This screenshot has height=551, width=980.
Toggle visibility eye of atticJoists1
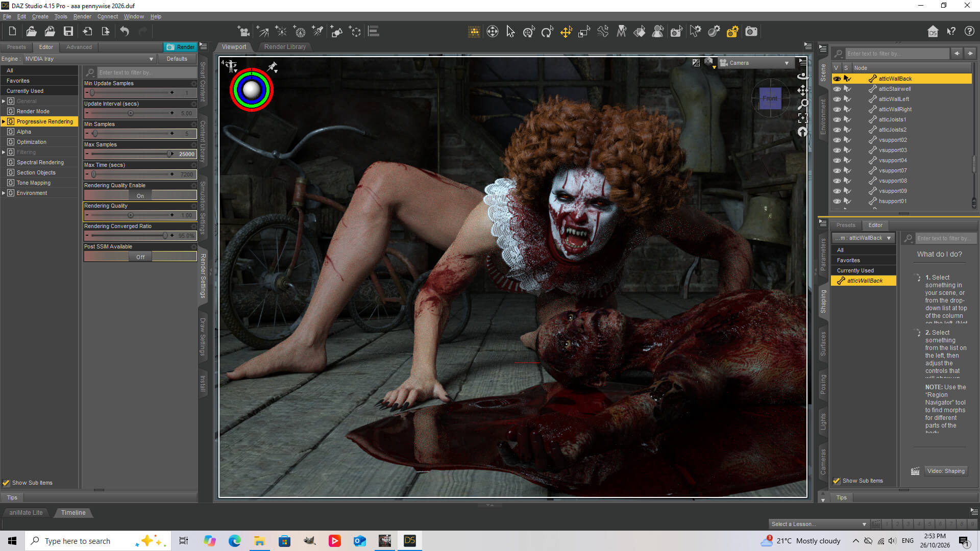[x=837, y=119]
